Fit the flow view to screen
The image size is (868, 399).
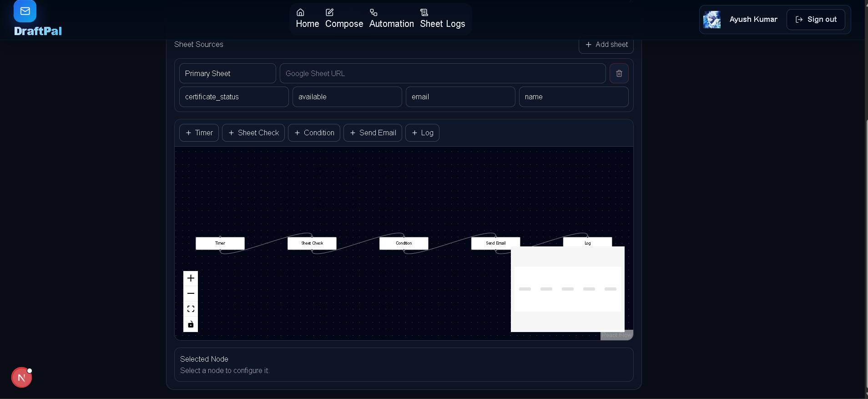point(191,309)
